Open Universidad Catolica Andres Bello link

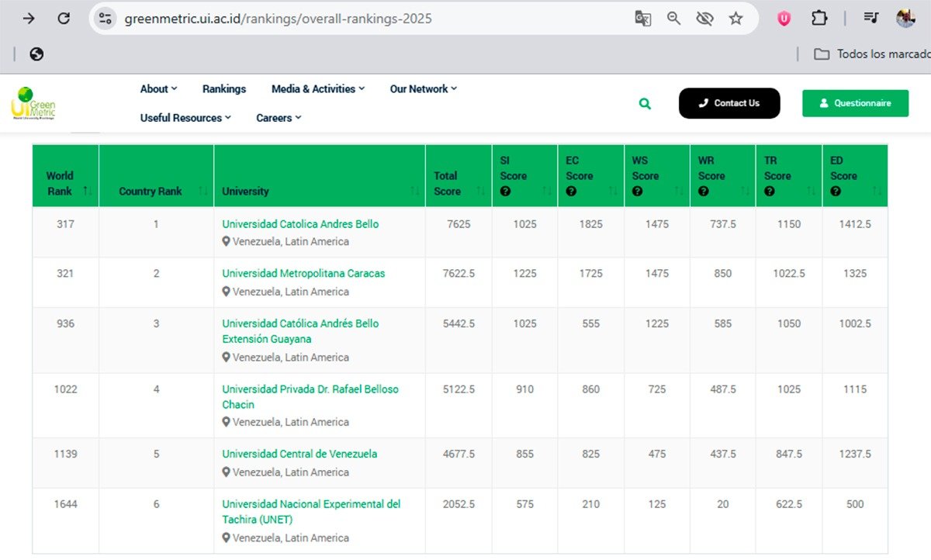pos(300,224)
